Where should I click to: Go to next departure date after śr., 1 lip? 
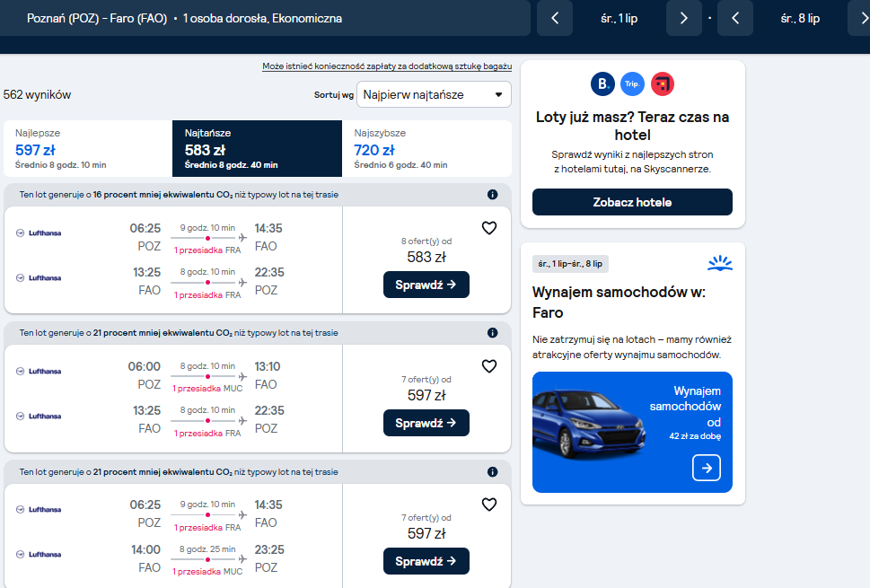pos(683,18)
